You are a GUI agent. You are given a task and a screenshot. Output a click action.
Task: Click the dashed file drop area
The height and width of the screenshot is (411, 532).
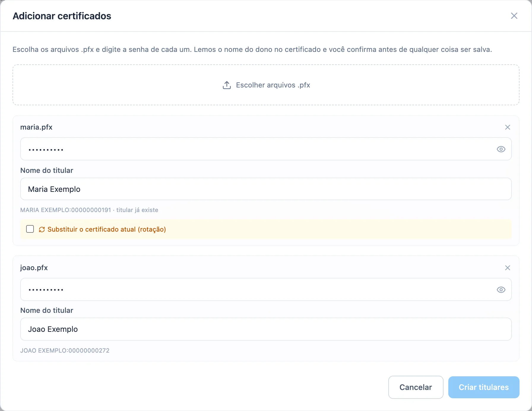[x=266, y=85]
